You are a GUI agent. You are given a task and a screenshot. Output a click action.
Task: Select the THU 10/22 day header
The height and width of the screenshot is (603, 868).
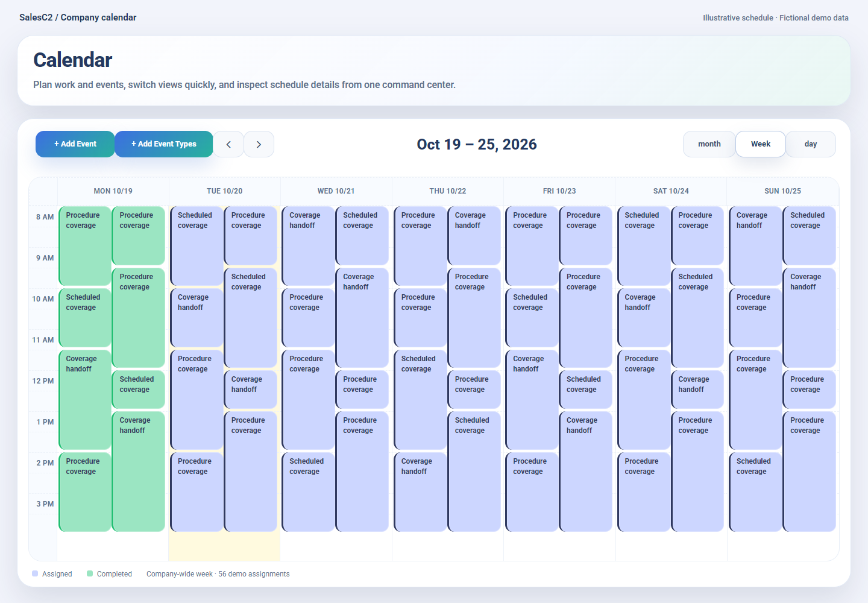(x=448, y=191)
